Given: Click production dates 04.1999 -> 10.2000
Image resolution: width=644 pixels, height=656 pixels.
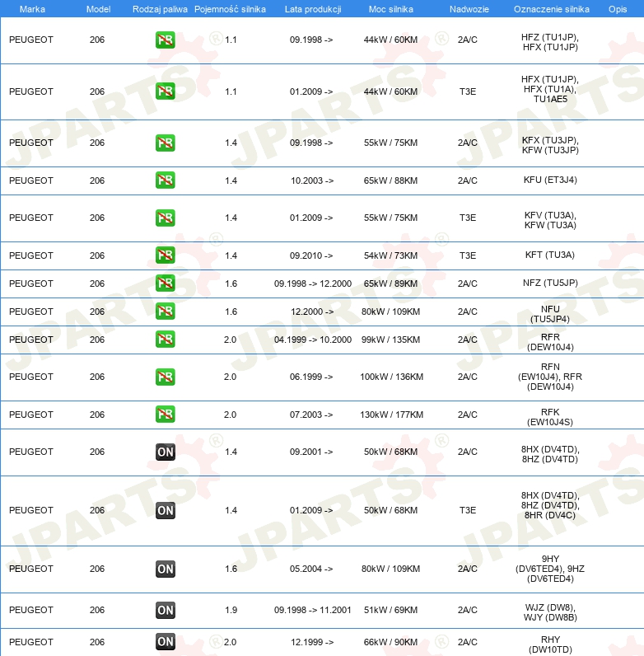Looking at the screenshot, I should tap(313, 340).
